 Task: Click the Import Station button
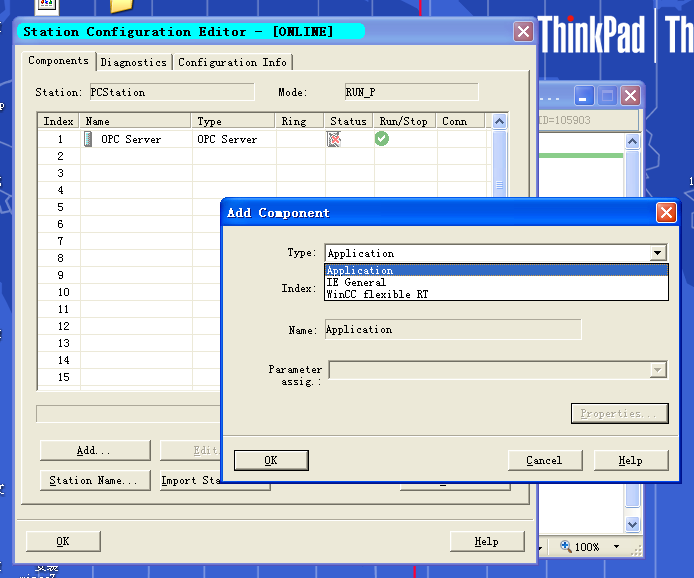pyautogui.click(x=190, y=481)
